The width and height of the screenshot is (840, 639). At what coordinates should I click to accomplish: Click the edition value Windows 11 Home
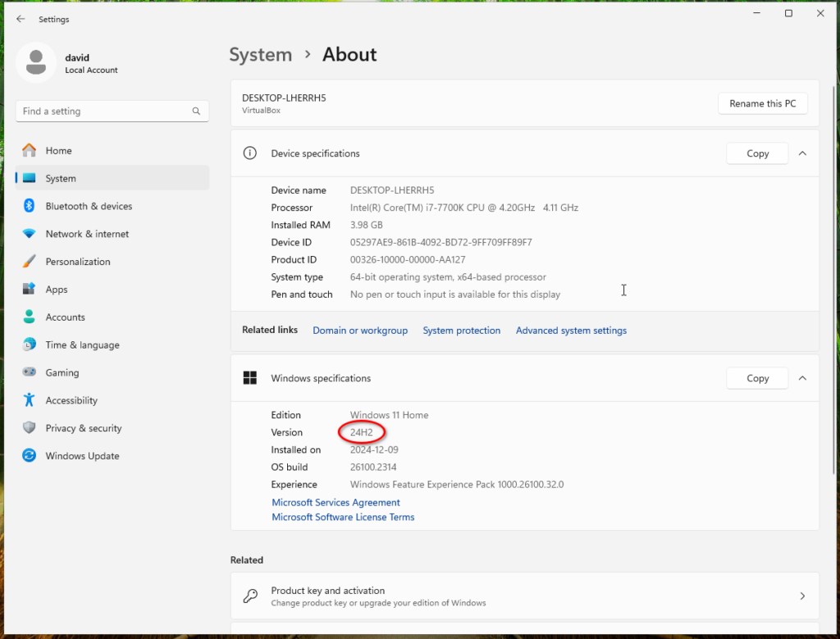point(389,415)
